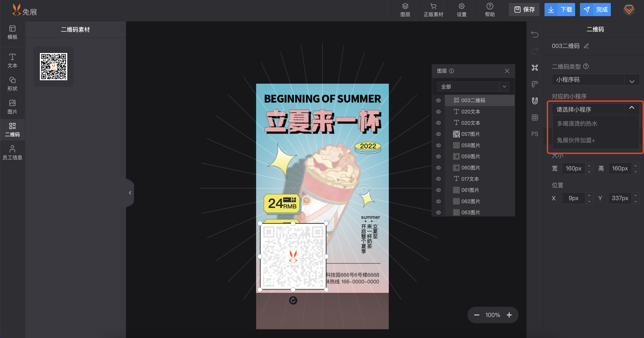This screenshot has width=644, height=338.
Task: Click the shortcut command key icon
Action: click(535, 68)
